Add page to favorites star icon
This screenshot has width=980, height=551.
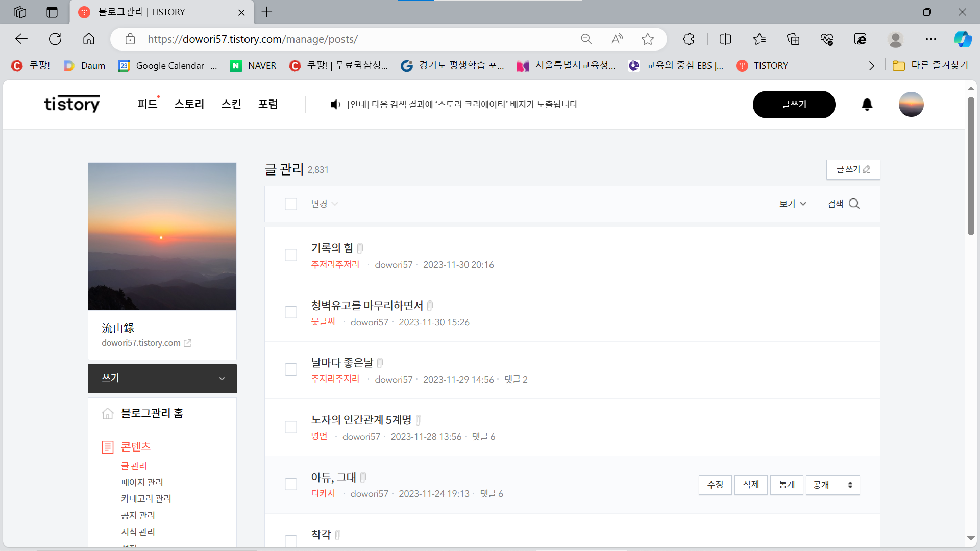click(x=648, y=39)
